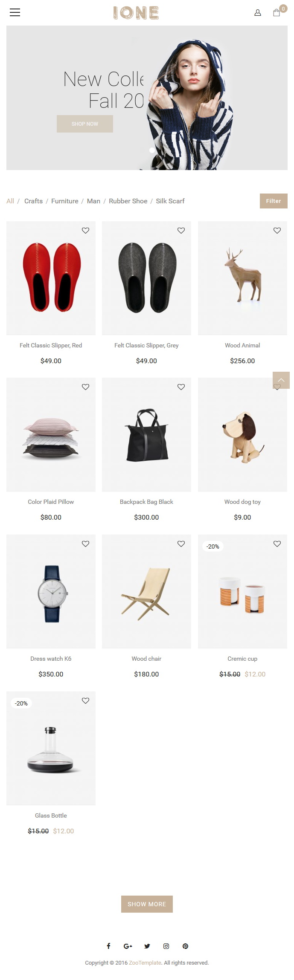Select the Silk Scarf category
This screenshot has height=980, width=294.
170,201
